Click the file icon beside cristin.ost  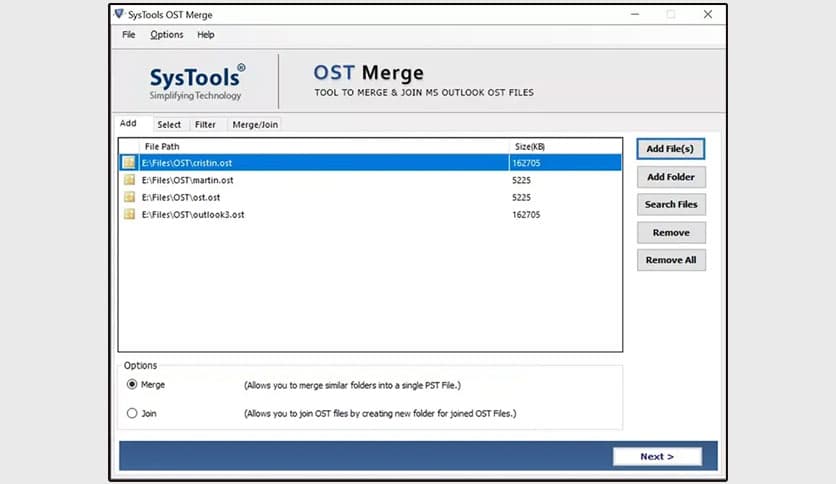(x=129, y=162)
